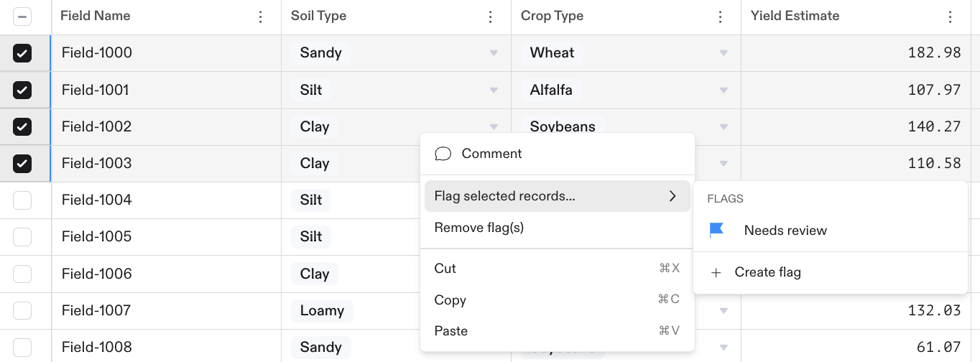Select Remove flag(s) from context menu
Screen dimensions: 980x362
pyautogui.click(x=479, y=228)
